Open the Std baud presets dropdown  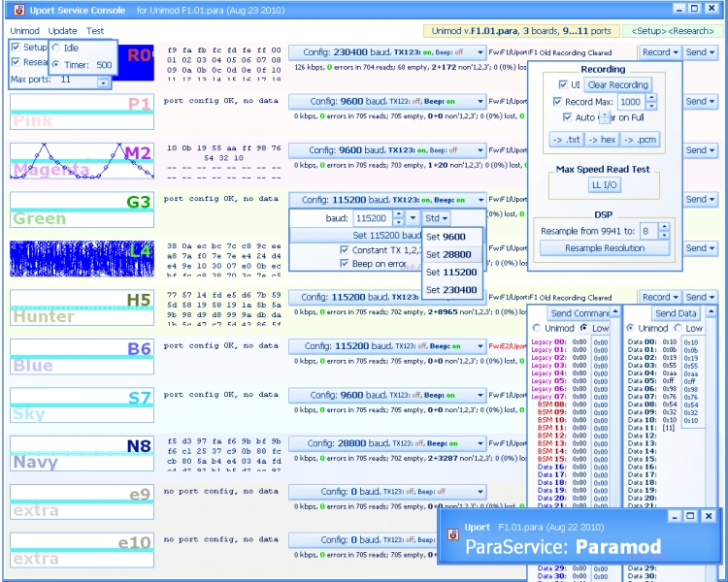[x=437, y=218]
